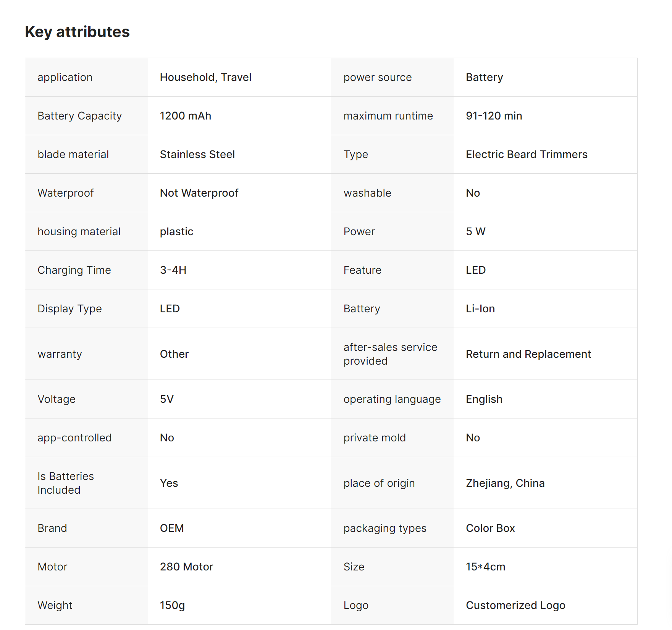Viewport: 672px width, 630px height.
Task: Click the "3-4H" charging time value
Action: [173, 270]
